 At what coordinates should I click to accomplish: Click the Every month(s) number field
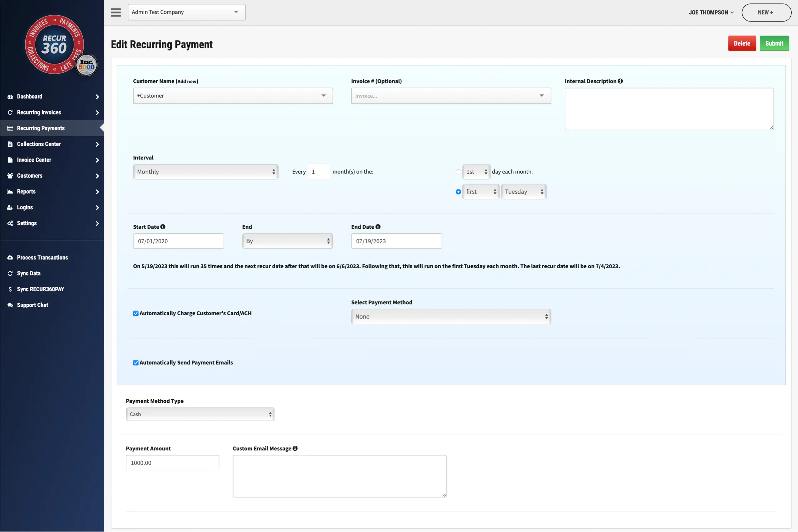(x=319, y=172)
